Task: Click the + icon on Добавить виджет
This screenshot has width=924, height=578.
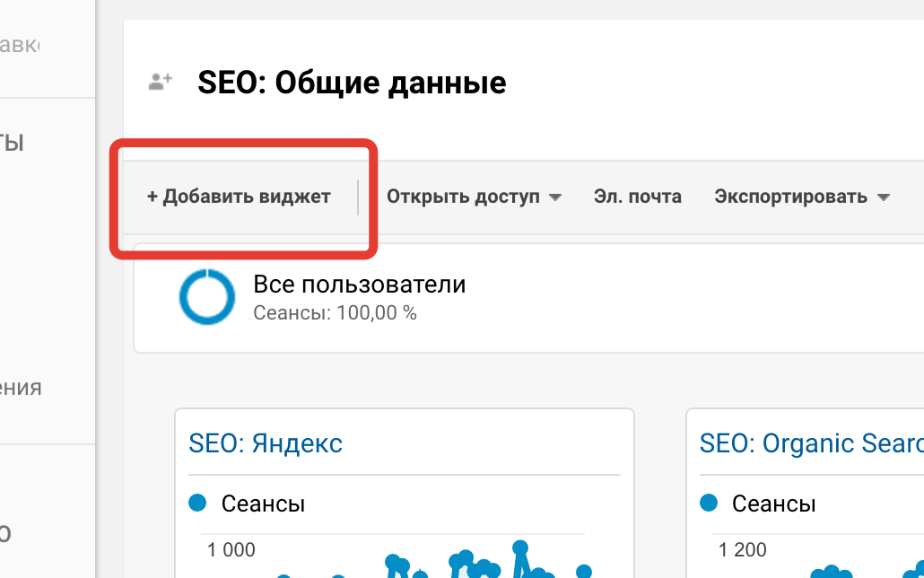Action: coord(154,196)
